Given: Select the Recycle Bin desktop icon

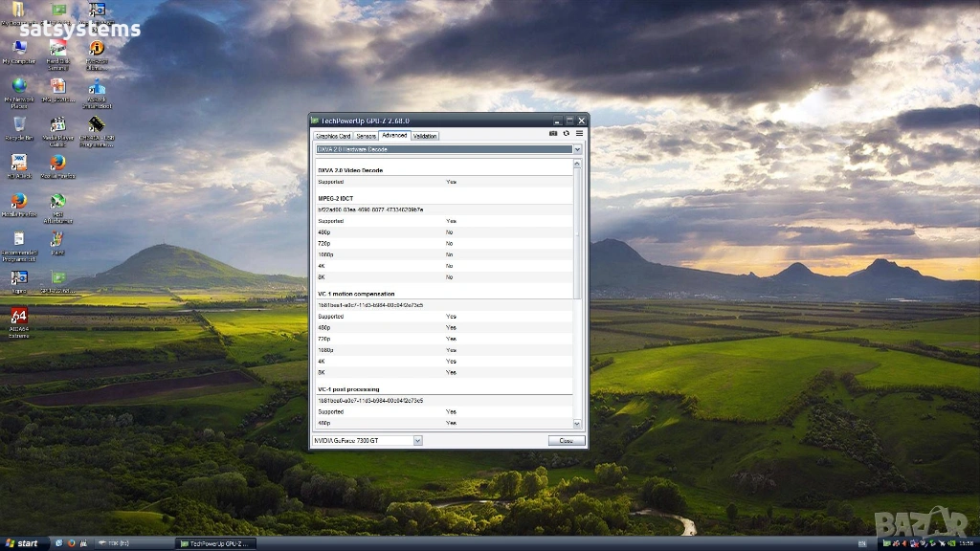Looking at the screenshot, I should click(x=18, y=125).
